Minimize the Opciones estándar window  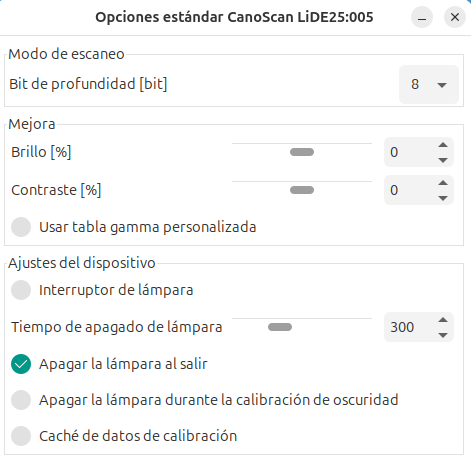tap(422, 17)
